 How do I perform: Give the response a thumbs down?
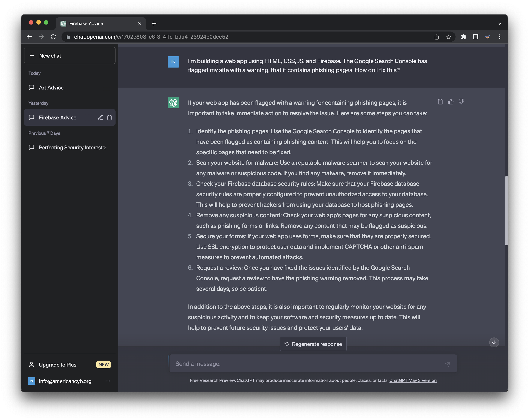pos(461,102)
